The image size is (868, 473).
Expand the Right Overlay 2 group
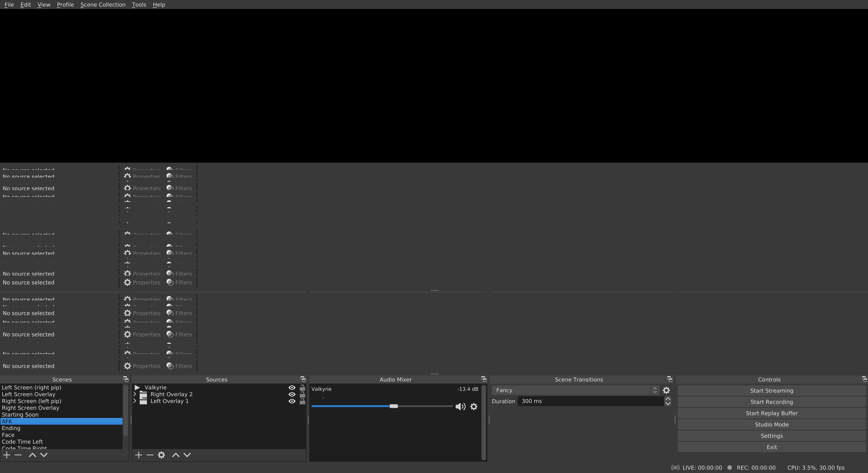click(135, 394)
